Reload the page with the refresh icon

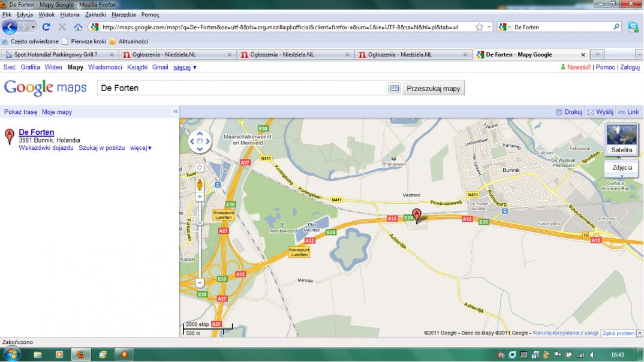pyautogui.click(x=46, y=27)
